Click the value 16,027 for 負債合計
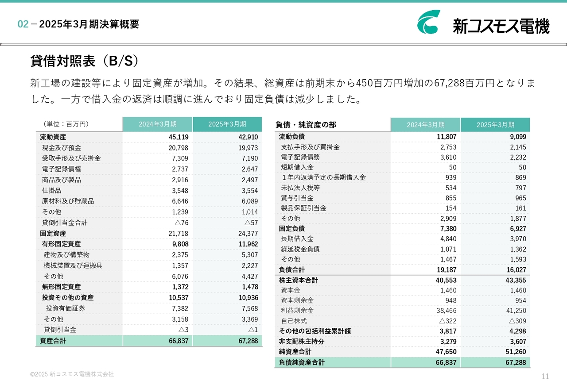This screenshot has height=392, width=567. coord(517,270)
